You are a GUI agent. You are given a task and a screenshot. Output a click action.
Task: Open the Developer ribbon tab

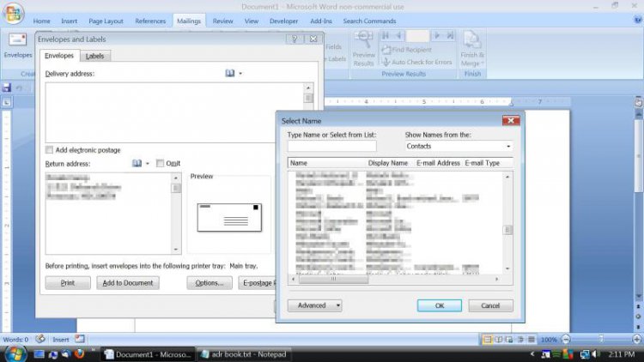tap(284, 21)
